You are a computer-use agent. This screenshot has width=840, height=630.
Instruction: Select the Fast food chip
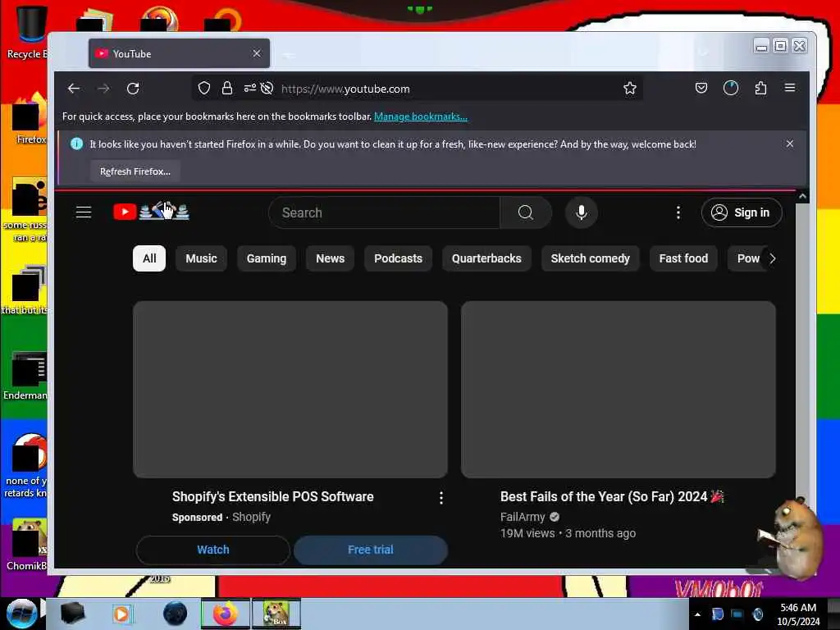point(683,258)
